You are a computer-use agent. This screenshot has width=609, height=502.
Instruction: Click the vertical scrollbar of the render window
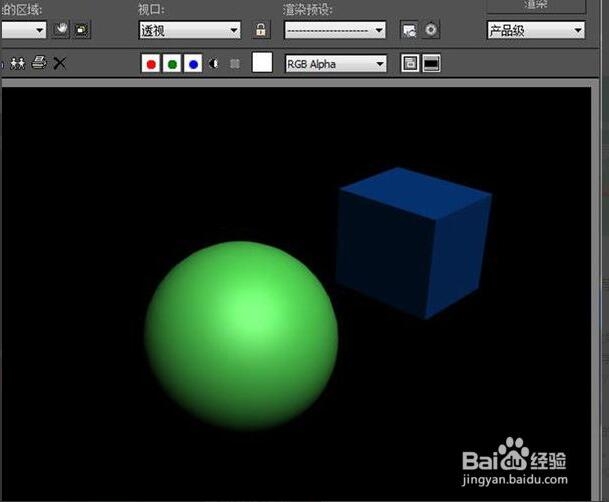tap(595, 290)
